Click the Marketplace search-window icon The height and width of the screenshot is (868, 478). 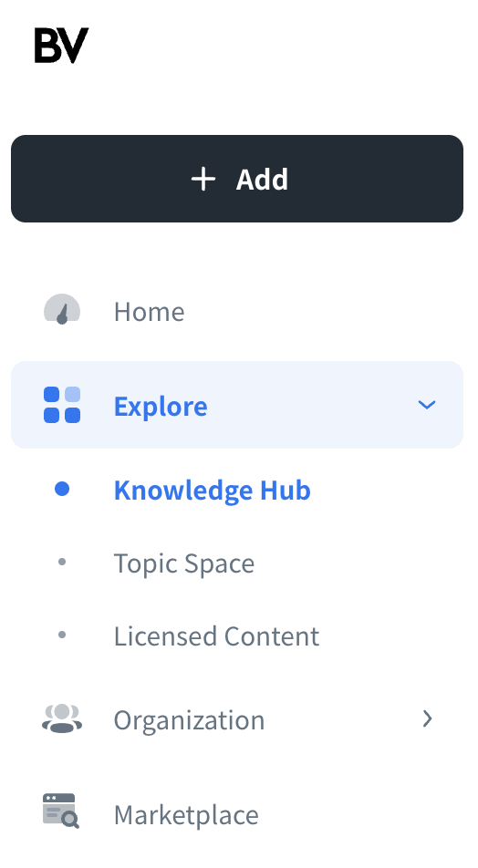click(x=61, y=811)
